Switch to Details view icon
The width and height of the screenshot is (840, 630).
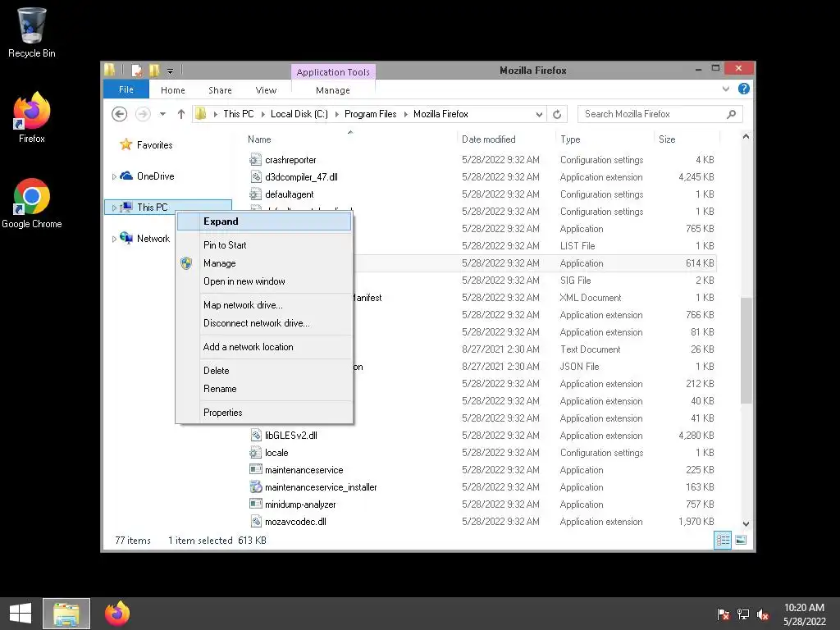point(723,540)
